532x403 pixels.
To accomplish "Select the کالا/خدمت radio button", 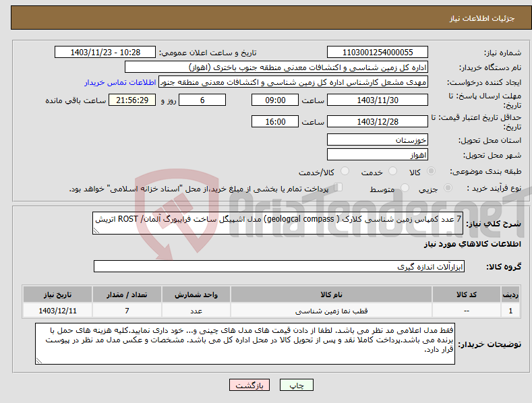I will (345, 171).
